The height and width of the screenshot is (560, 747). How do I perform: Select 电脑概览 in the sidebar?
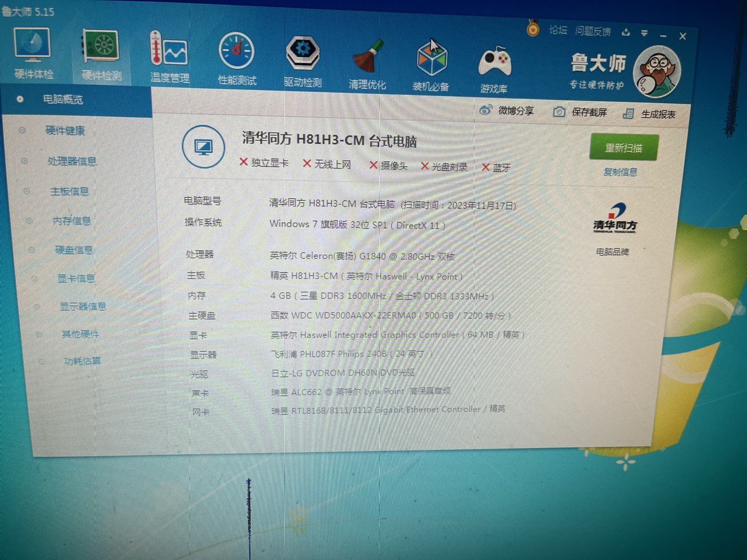coord(77,100)
